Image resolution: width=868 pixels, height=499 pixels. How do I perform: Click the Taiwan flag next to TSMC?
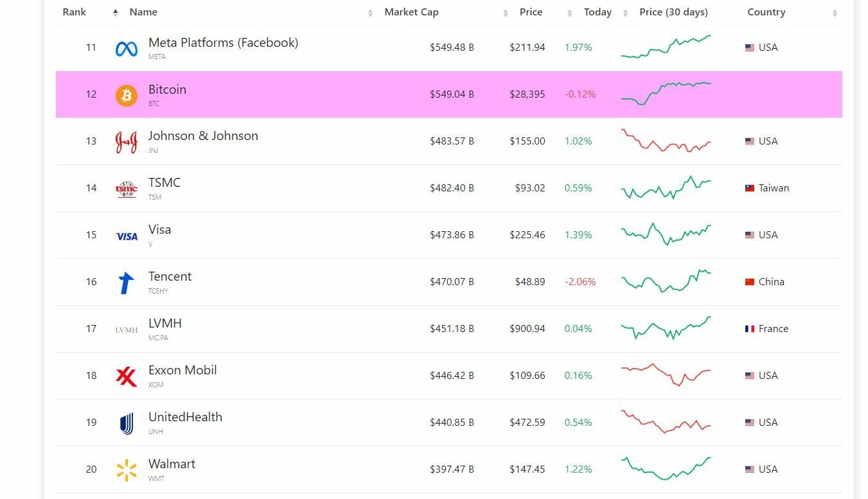pos(750,188)
